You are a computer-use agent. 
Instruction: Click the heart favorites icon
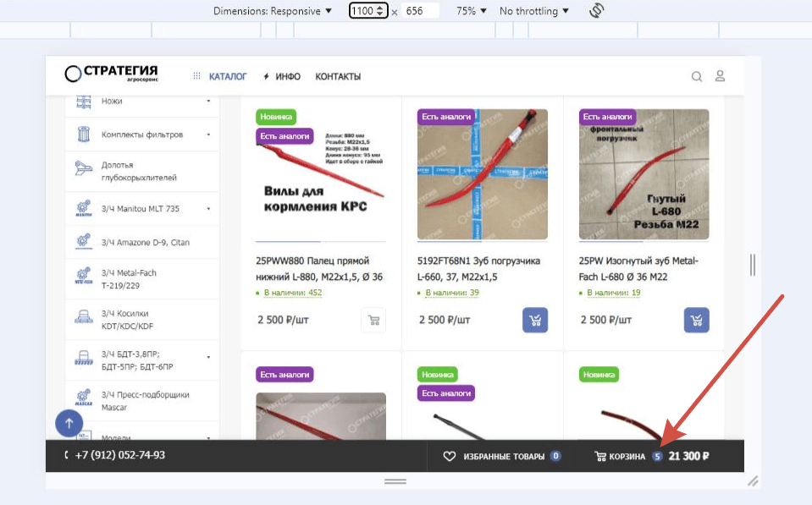tap(450, 457)
